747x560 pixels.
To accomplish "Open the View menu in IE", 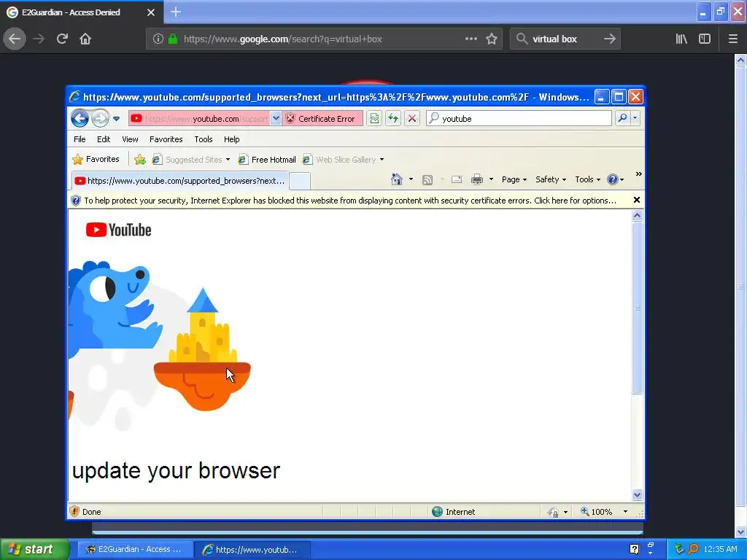I will pos(130,139).
